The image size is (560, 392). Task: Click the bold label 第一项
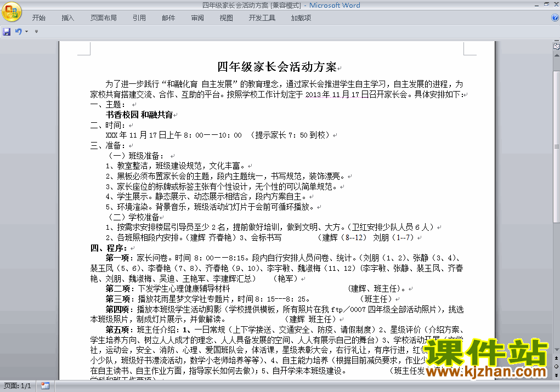(117, 258)
